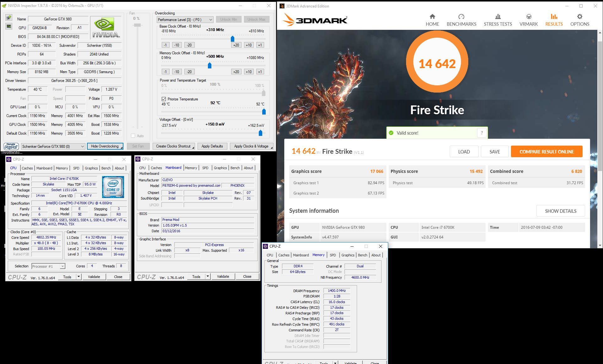Screen dimensions: 603x364
Task: Click the sensor monitoring icon beside GPU row
Action: coord(8,26)
